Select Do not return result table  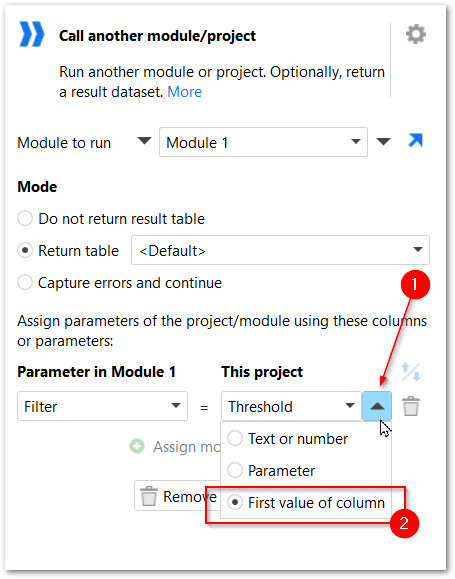coord(111,219)
